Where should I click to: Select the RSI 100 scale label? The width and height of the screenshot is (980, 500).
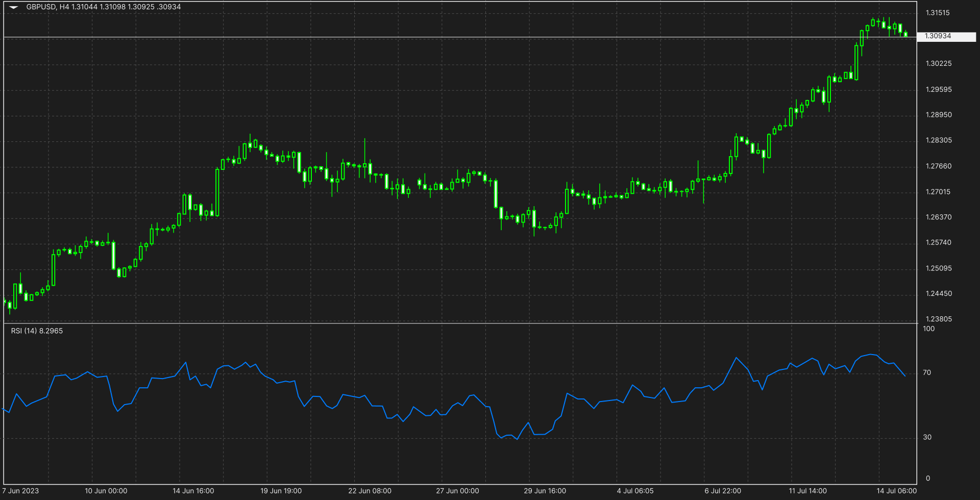pyautogui.click(x=928, y=329)
